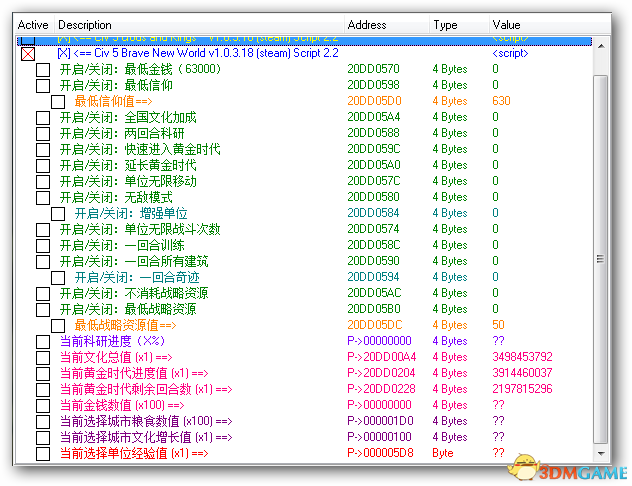
Task: Freeze the 当前科研进度 (X%) checkbox
Action: (43, 342)
